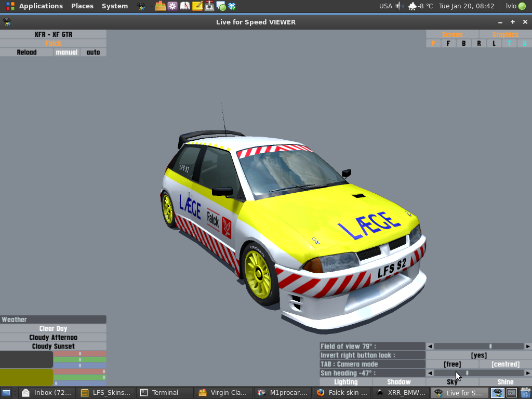Open the Shadow tab

coord(399,382)
